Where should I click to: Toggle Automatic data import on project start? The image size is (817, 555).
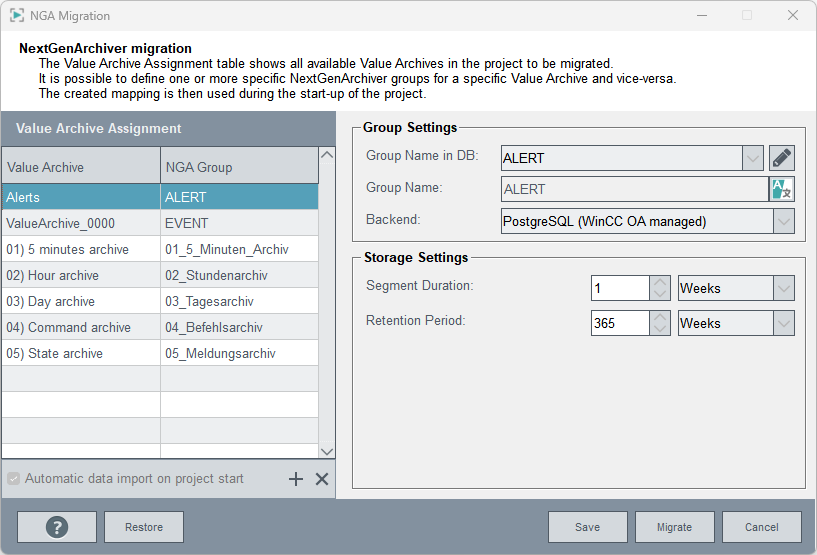point(13,479)
